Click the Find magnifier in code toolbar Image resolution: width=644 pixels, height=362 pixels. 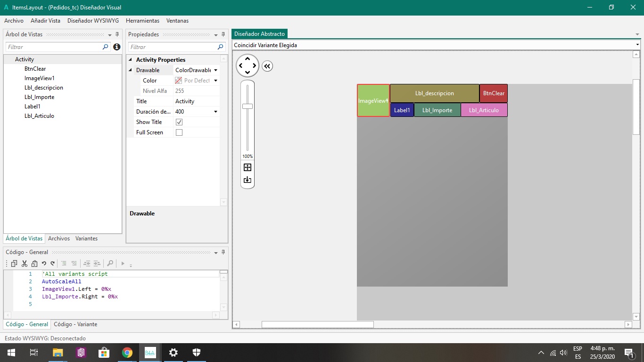pyautogui.click(x=110, y=263)
